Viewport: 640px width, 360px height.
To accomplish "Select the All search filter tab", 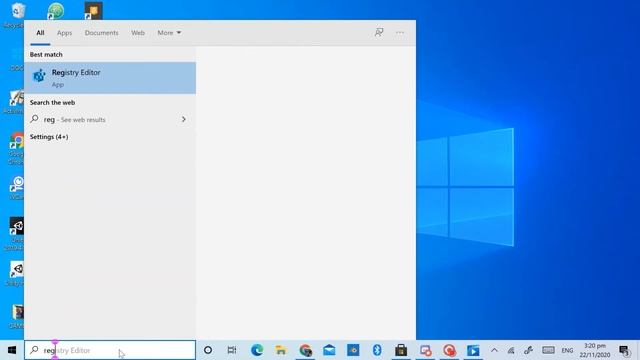I will 40,33.
